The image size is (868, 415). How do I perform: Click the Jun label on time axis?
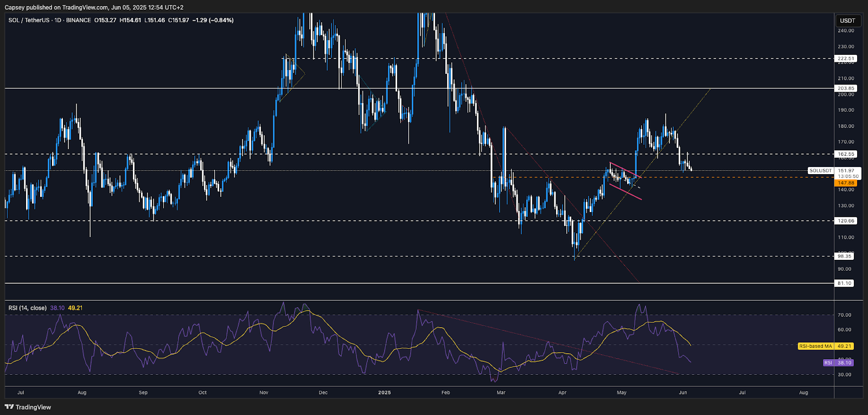point(683,392)
